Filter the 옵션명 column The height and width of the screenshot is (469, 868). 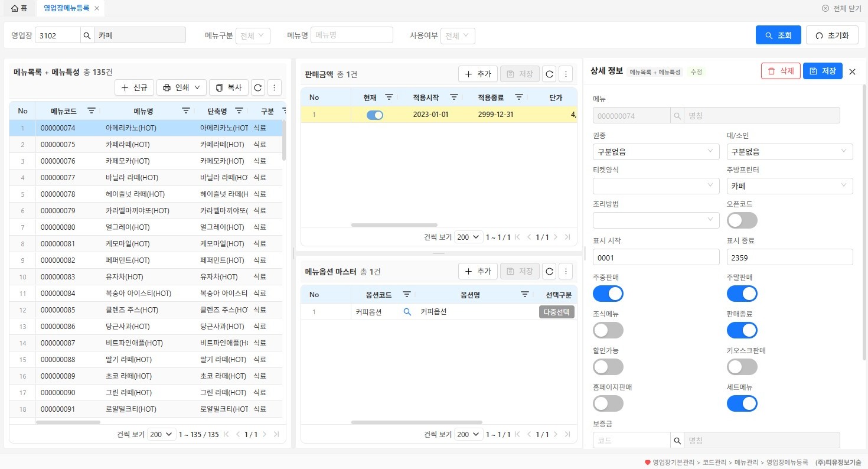pyautogui.click(x=524, y=294)
